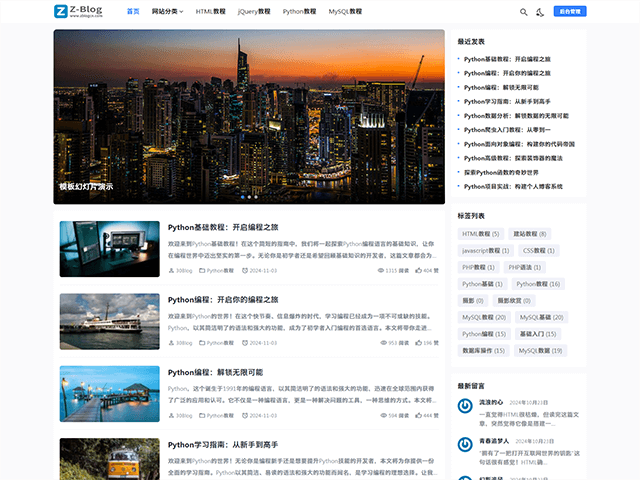Viewport: 640px width, 480px height.
Task: Open article Python编程：解锁无限可能 title
Action: (215, 372)
